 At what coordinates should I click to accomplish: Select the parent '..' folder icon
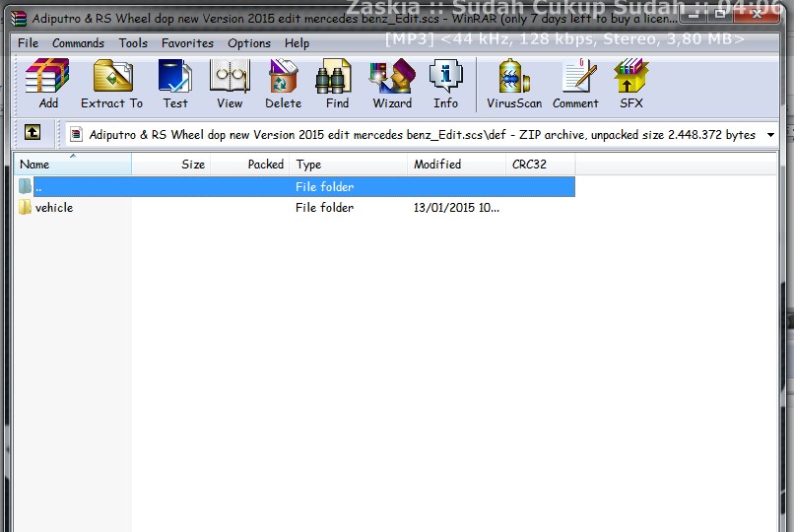click(x=25, y=186)
